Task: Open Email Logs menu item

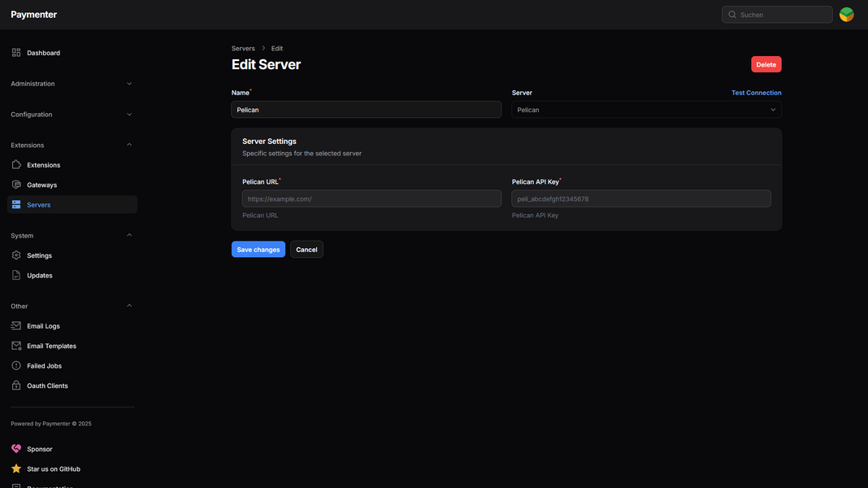Action: (x=72, y=325)
